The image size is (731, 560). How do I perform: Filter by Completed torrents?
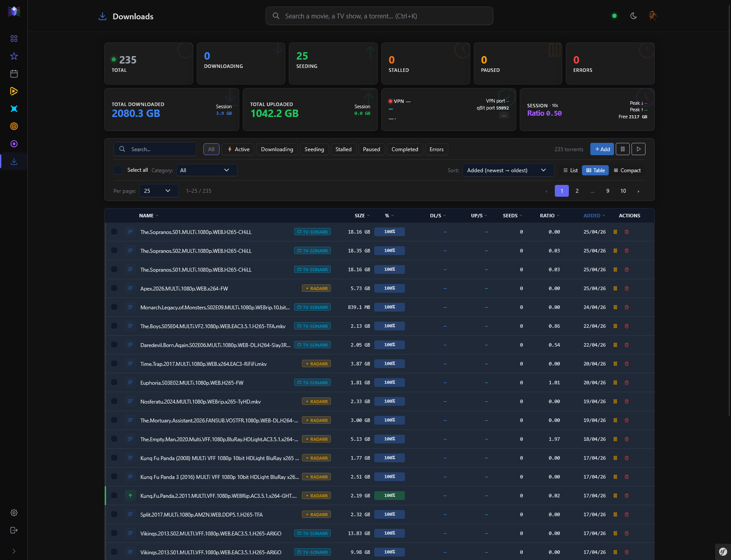click(405, 149)
